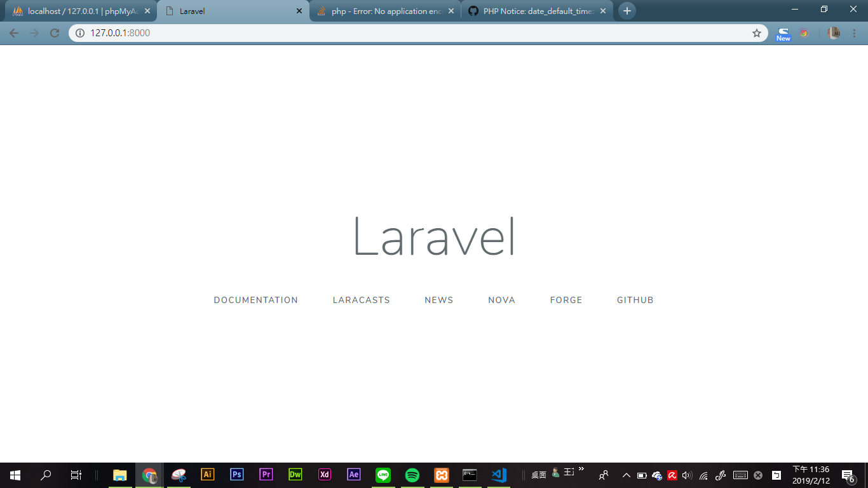Open the NOVA link
Image resolution: width=868 pixels, height=488 pixels.
tap(502, 300)
